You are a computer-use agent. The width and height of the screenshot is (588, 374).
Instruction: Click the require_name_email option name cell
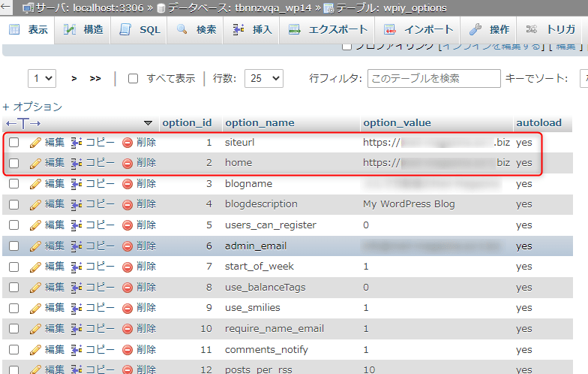coord(274,329)
